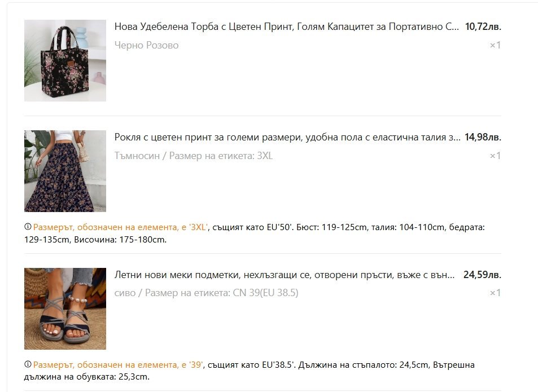Click the orange '39' size notice text
The image size is (538, 392).
coord(119,365)
